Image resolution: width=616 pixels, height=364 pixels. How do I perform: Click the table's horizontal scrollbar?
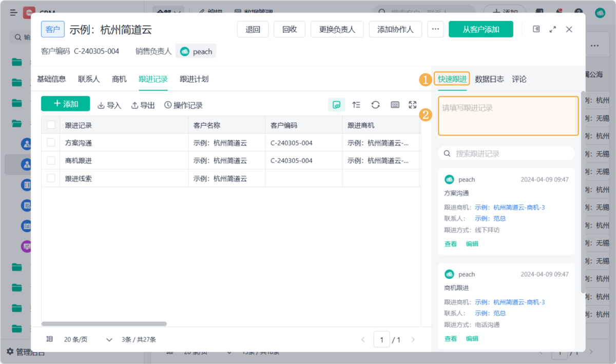click(x=104, y=324)
